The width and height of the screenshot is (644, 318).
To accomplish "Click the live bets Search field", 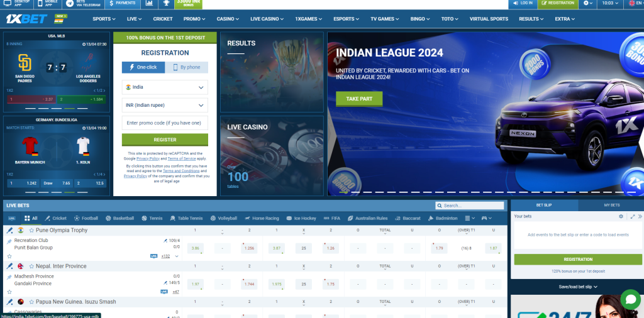I will point(470,206).
